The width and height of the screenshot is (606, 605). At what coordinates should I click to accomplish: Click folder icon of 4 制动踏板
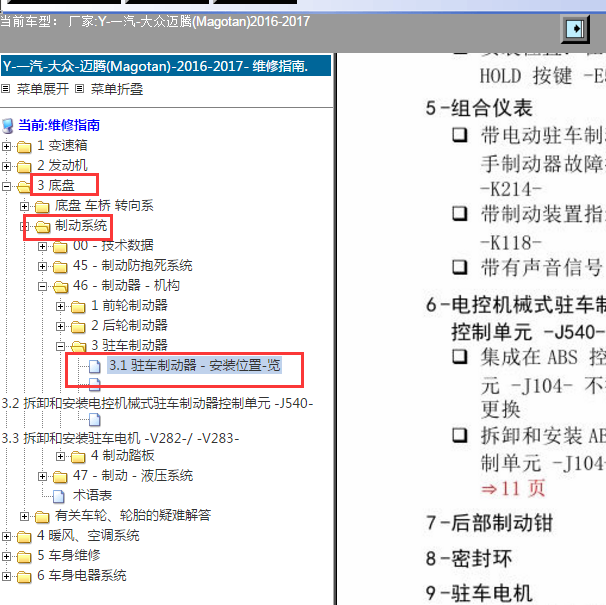78,457
